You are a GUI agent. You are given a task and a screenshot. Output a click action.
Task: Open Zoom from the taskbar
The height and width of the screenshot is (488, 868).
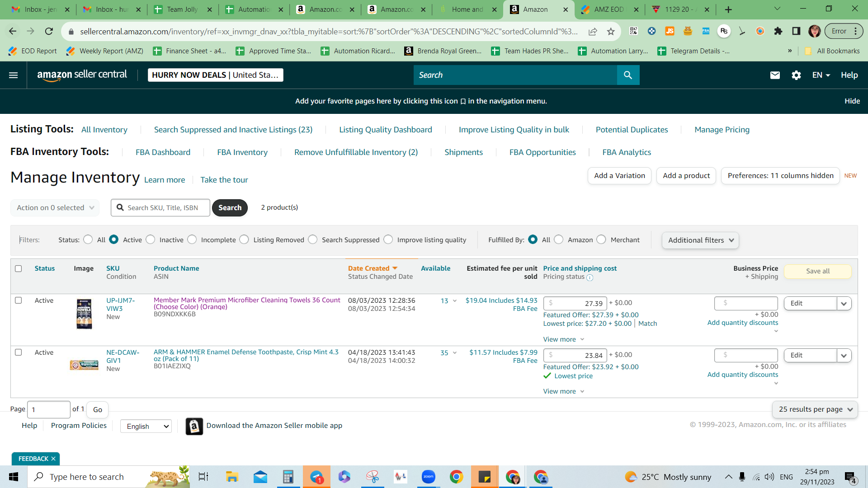pos(428,477)
